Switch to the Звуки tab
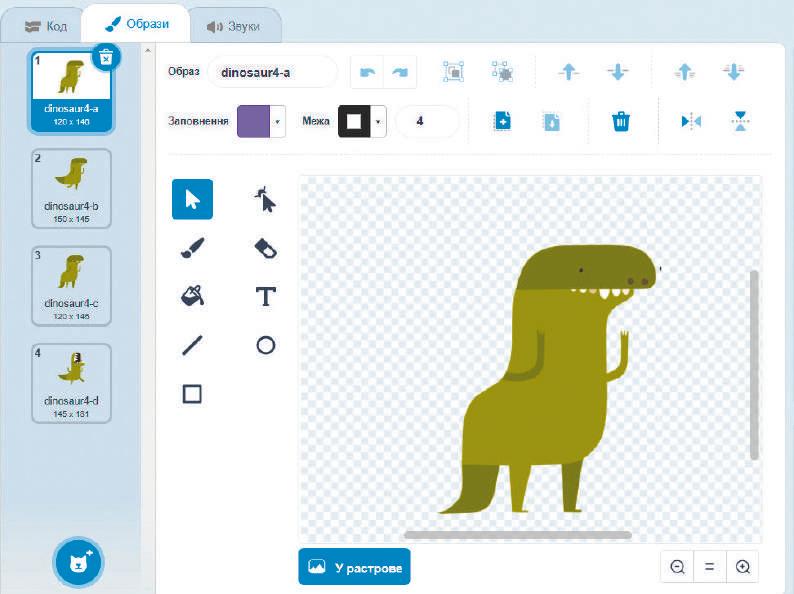 pyautogui.click(x=233, y=26)
